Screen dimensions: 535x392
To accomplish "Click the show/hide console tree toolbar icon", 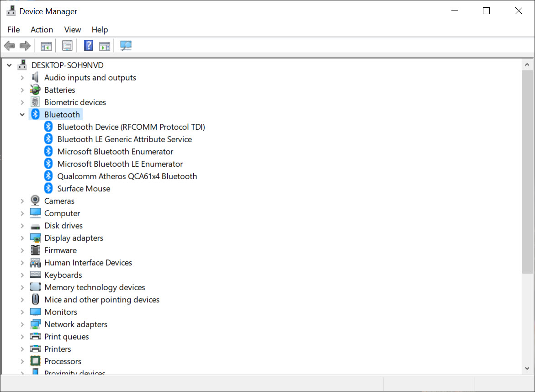I will (46, 46).
